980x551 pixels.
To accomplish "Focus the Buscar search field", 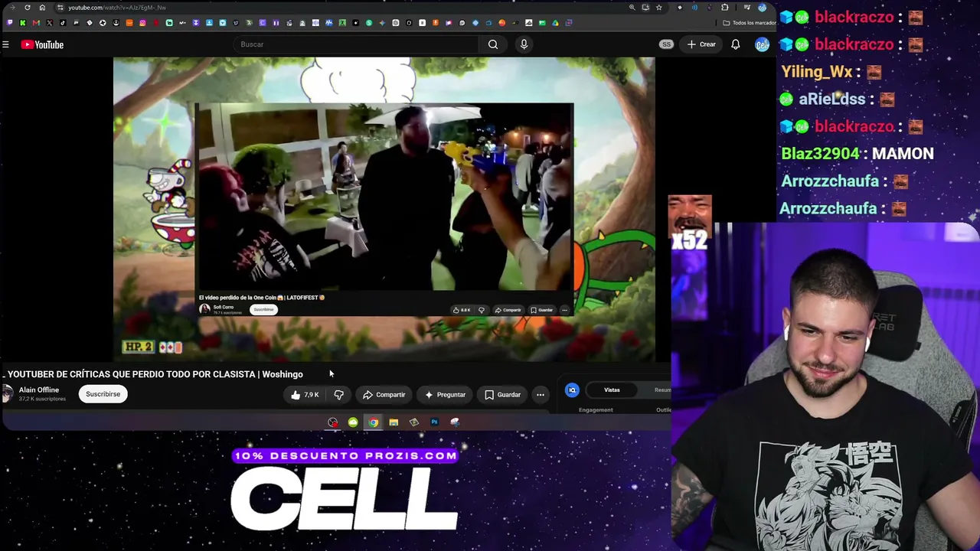I will pos(358,44).
